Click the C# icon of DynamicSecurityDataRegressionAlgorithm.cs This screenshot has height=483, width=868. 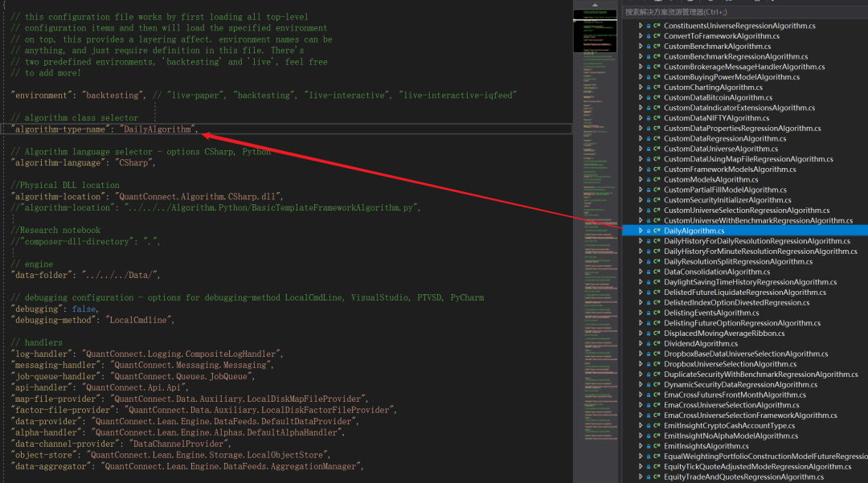657,384
